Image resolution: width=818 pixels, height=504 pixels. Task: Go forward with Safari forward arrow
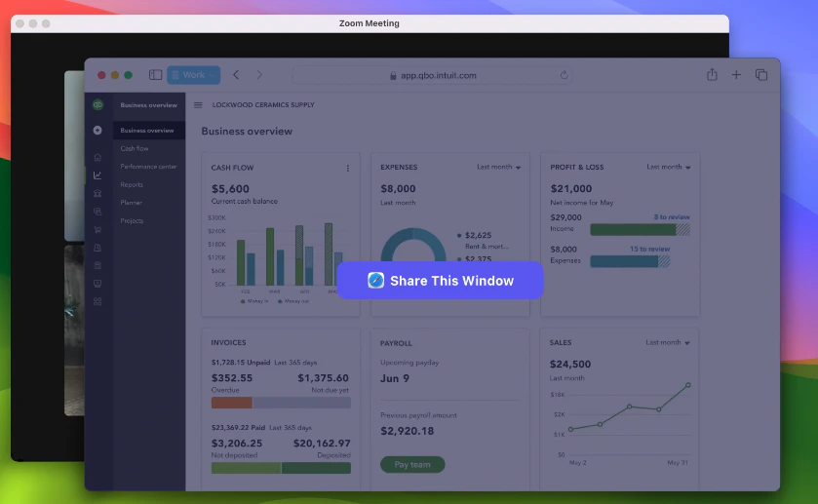pyautogui.click(x=259, y=75)
